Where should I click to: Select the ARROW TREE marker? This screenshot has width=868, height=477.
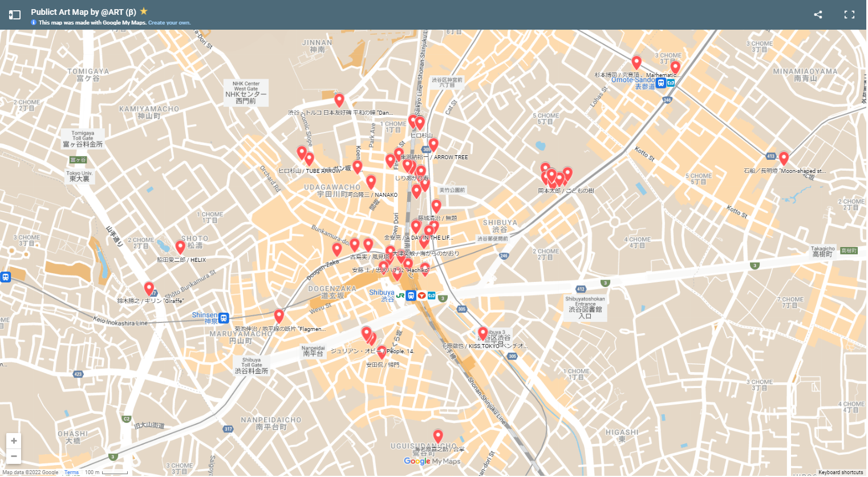point(433,144)
